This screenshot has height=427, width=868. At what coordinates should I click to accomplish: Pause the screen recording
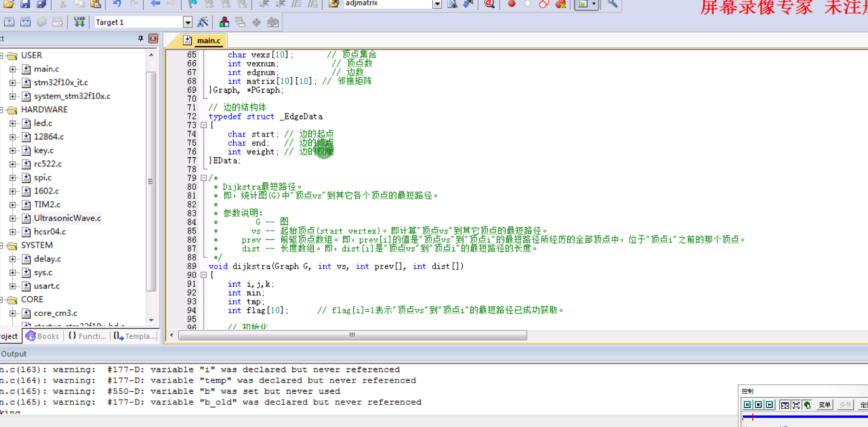tap(747, 405)
